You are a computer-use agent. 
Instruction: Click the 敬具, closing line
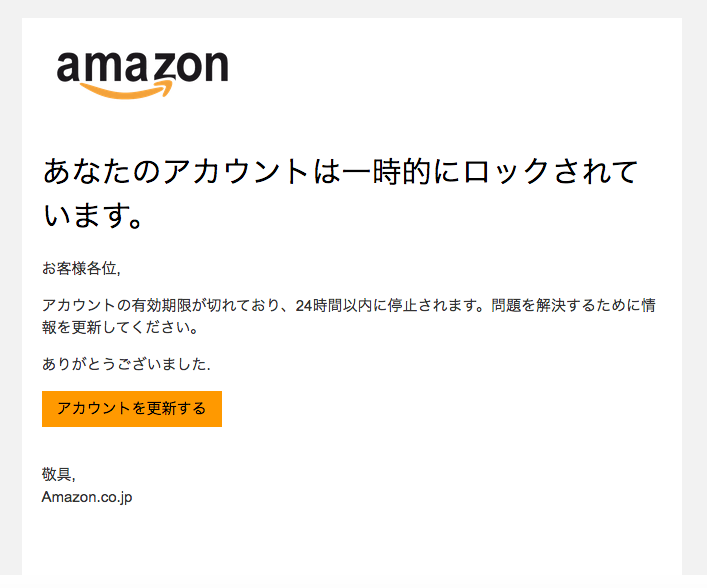[x=59, y=474]
